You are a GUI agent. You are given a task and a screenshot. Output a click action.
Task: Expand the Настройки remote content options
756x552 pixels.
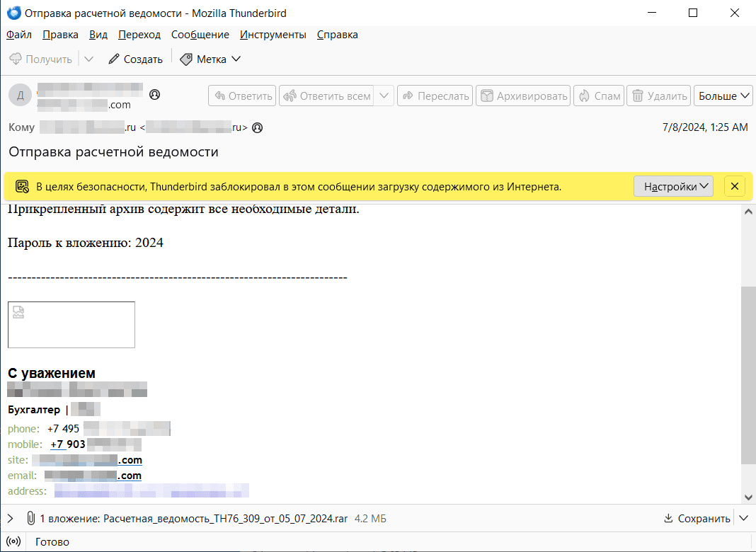672,187
